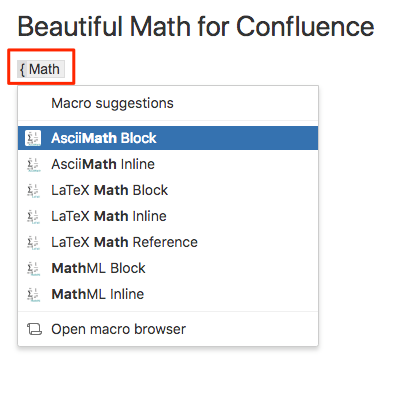This screenshot has height=407, width=414.
Task: Click the Beautiful Math for Confluence title
Action: click(x=196, y=26)
